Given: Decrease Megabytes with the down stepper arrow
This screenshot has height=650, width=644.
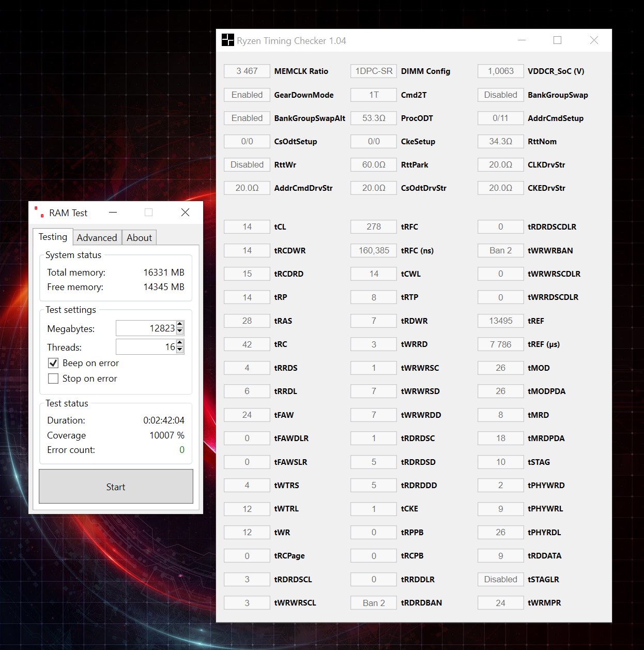Looking at the screenshot, I should click(x=180, y=331).
